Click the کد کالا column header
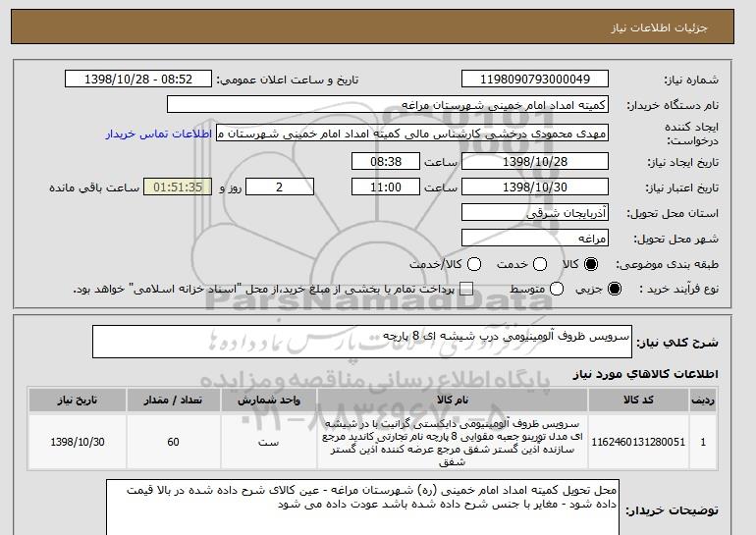This screenshot has width=756, height=535. coord(638,401)
